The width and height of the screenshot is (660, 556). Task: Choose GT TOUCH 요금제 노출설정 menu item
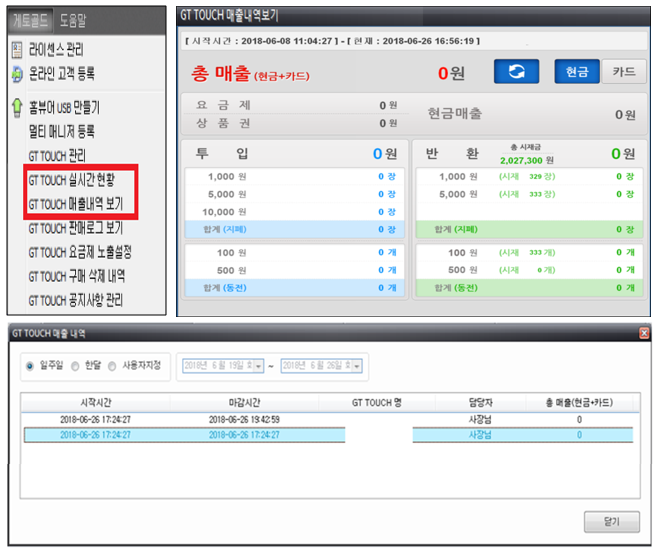(x=80, y=252)
